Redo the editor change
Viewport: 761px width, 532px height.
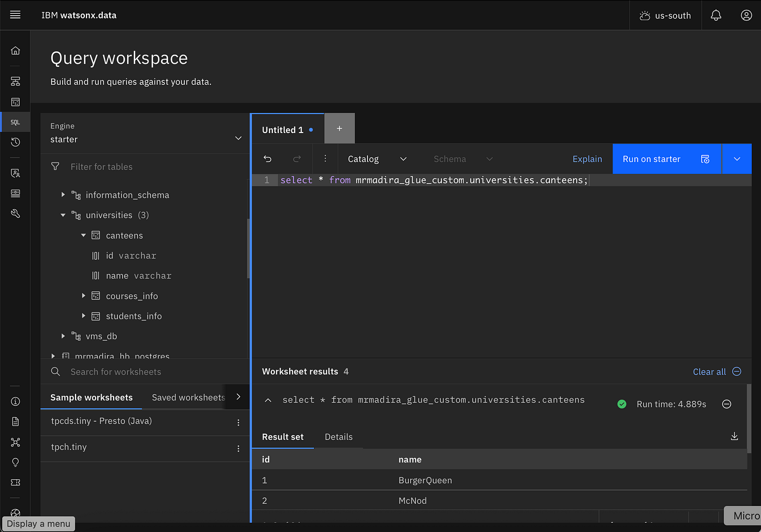297,159
